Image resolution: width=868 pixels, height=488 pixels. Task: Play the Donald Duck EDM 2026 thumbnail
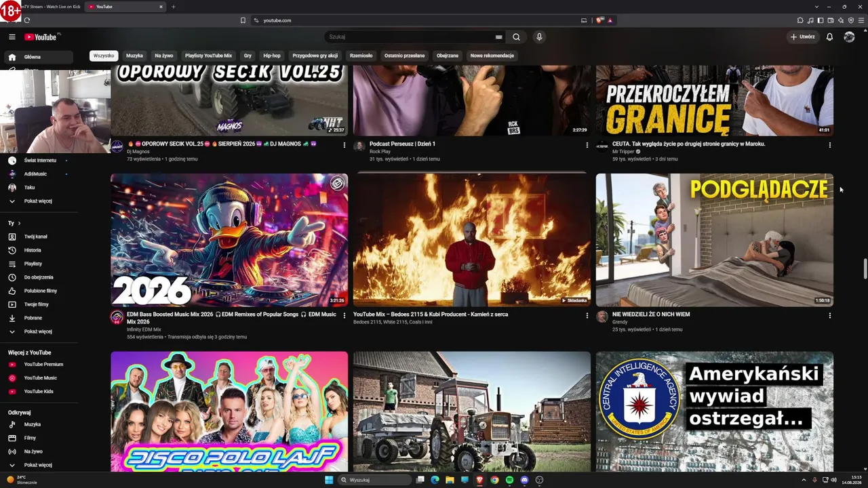[x=229, y=240]
